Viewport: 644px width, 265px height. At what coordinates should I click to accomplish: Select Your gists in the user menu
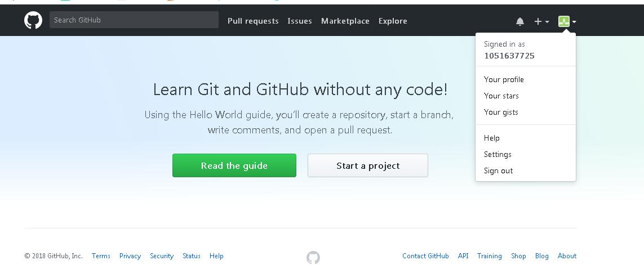pyautogui.click(x=501, y=112)
